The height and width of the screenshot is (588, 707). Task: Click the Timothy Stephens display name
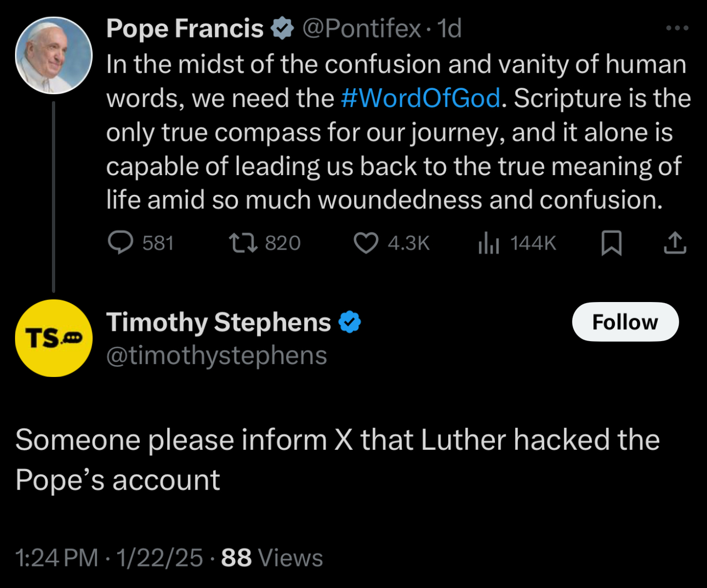219,322
